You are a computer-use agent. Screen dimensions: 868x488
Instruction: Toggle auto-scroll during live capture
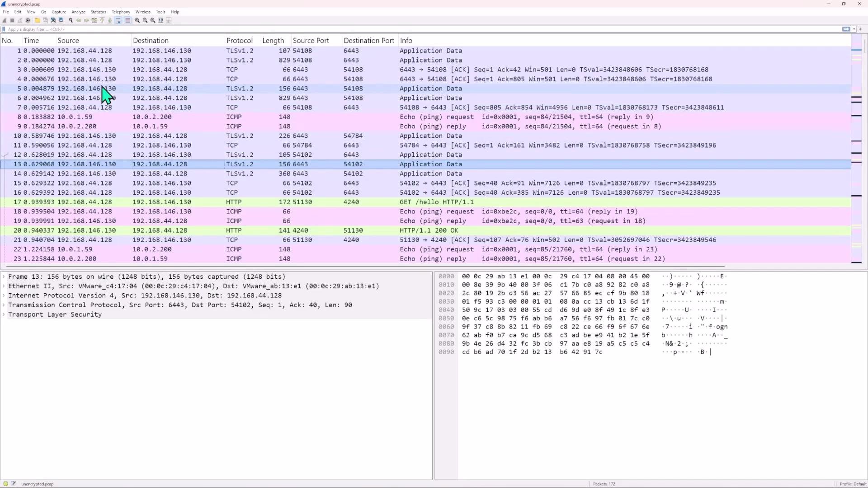tap(118, 20)
